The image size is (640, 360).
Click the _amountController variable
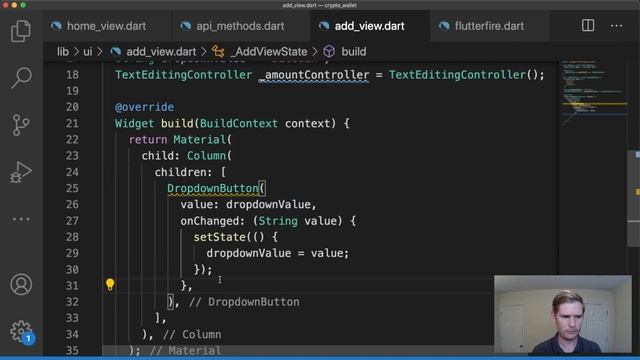point(314,75)
